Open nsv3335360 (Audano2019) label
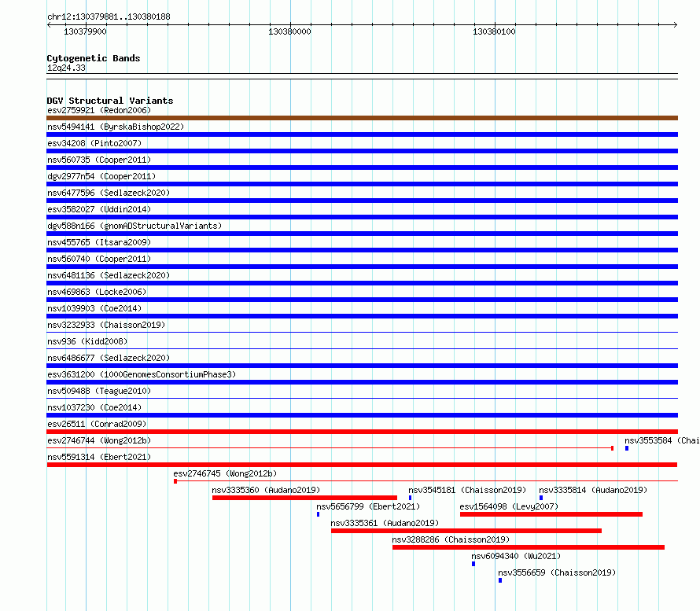The image size is (700, 611). point(266,490)
